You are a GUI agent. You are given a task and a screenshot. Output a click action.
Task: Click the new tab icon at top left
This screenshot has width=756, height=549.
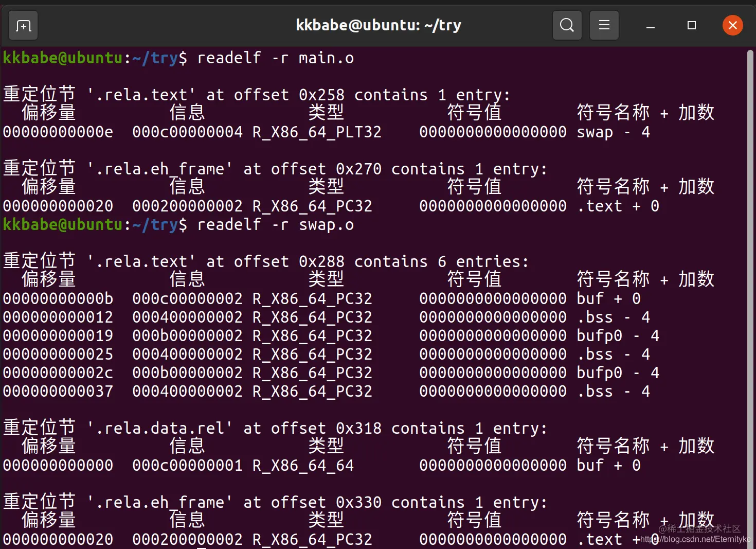pyautogui.click(x=23, y=25)
